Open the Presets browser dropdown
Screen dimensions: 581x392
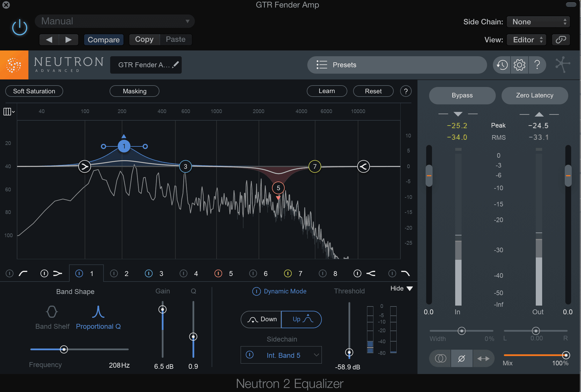pyautogui.click(x=397, y=65)
